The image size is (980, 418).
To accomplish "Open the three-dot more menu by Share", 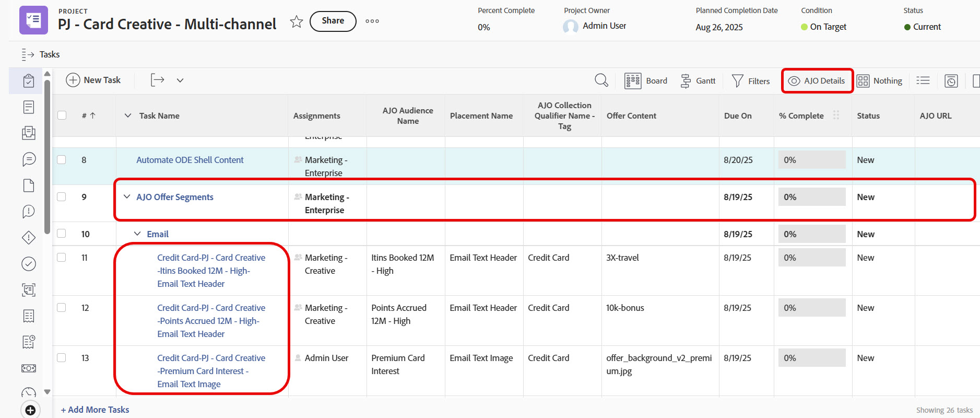I will pos(372,21).
